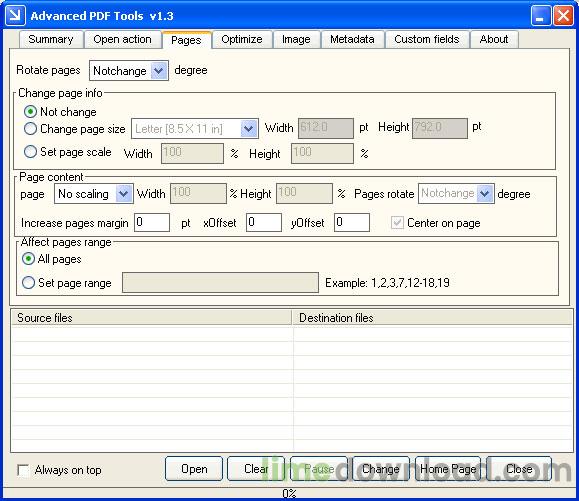Open the Pages rotate Notchange dropdown
Screen dimensions: 579x501
coord(456,193)
